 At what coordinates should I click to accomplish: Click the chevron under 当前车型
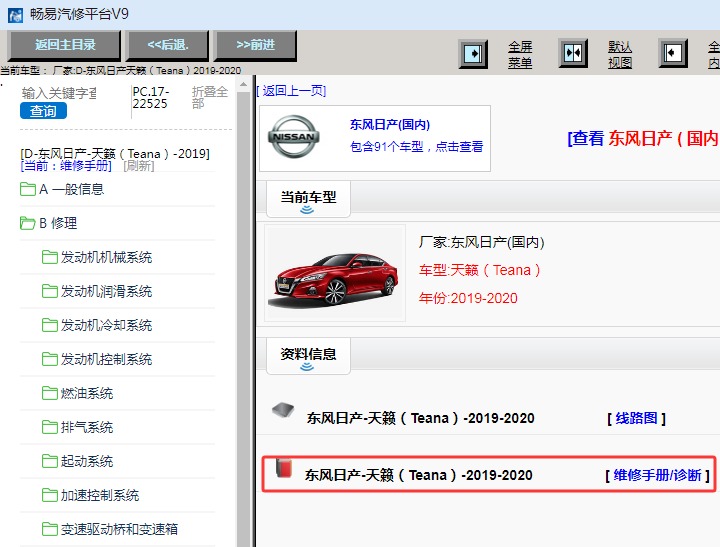(x=307, y=210)
